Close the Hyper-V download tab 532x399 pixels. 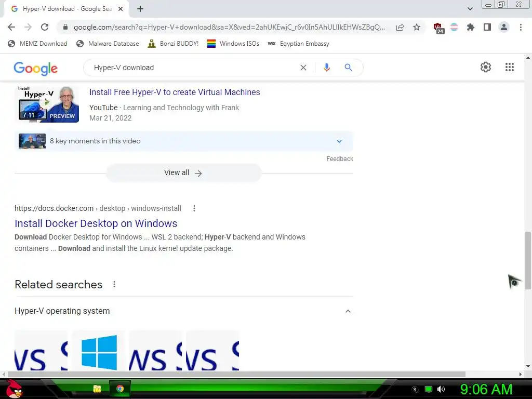tap(121, 9)
